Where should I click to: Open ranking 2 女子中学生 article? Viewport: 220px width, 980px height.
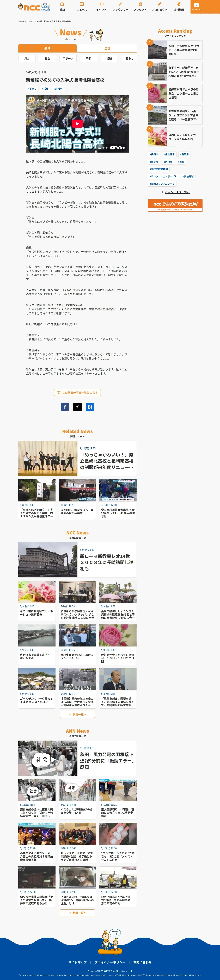point(175,72)
